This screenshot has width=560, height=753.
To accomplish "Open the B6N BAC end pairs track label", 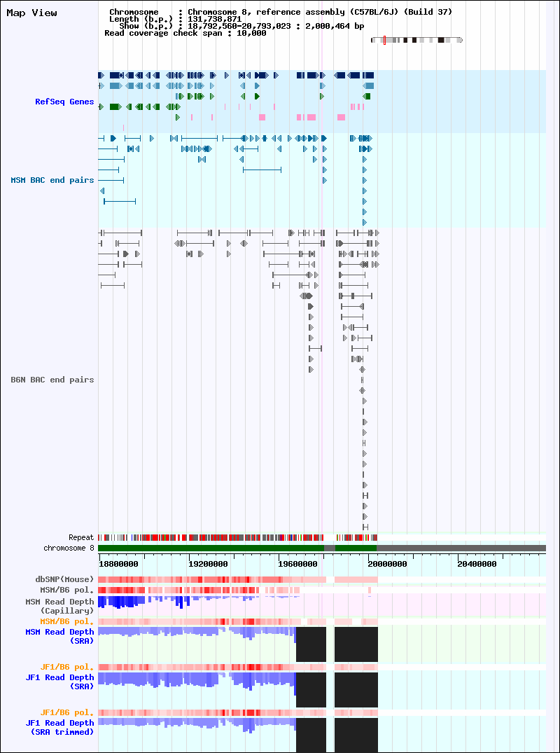I will click(x=52, y=380).
